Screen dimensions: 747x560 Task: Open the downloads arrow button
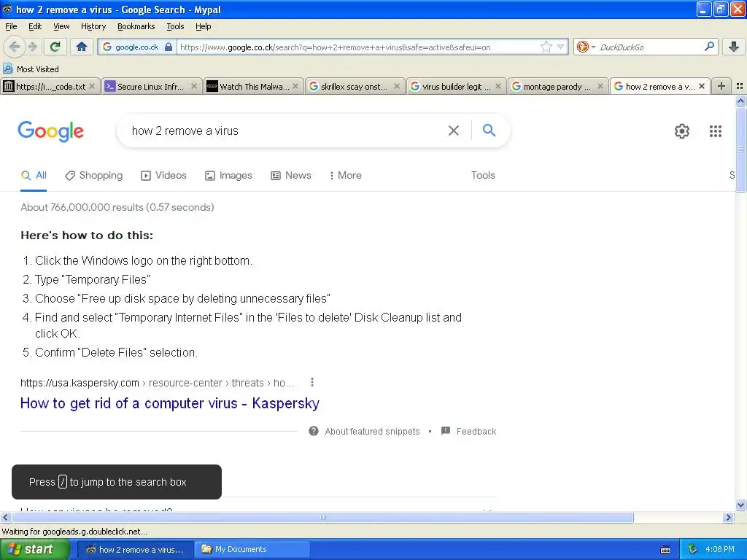pyautogui.click(x=734, y=47)
